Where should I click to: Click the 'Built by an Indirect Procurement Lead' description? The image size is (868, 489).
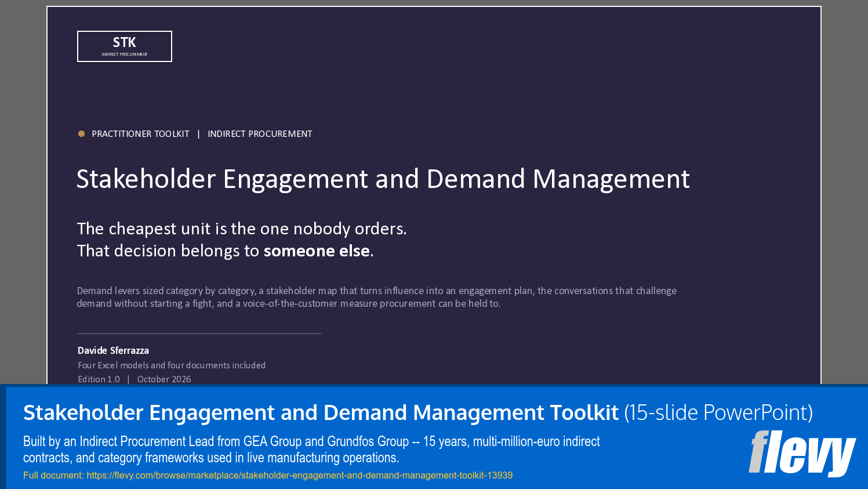click(x=311, y=450)
